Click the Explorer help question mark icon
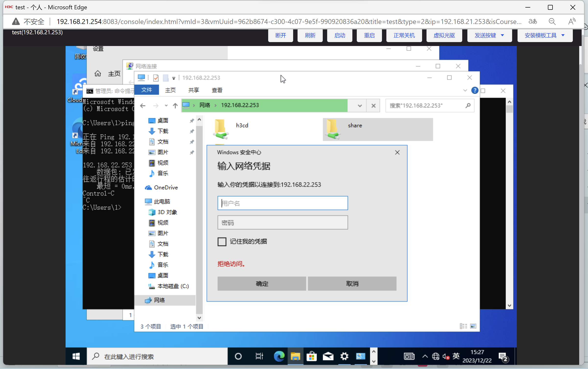The image size is (588, 369). pos(474,90)
